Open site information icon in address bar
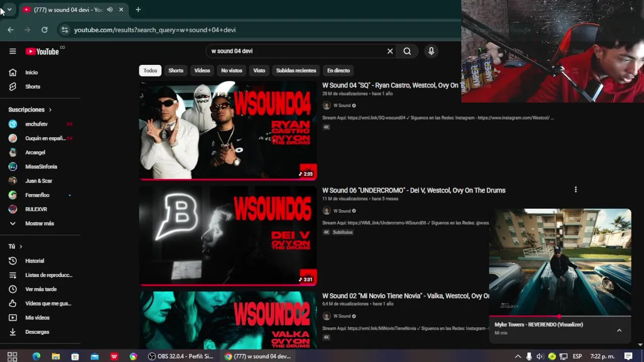Screen dimensions: 644x362 tap(64, 30)
